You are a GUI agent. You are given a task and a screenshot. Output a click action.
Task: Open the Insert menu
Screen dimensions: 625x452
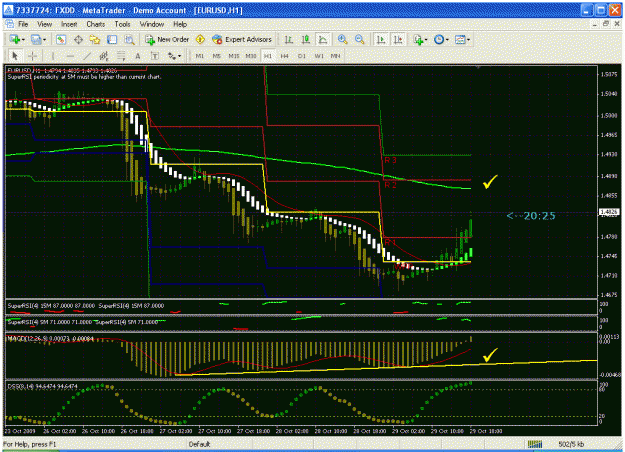(69, 24)
